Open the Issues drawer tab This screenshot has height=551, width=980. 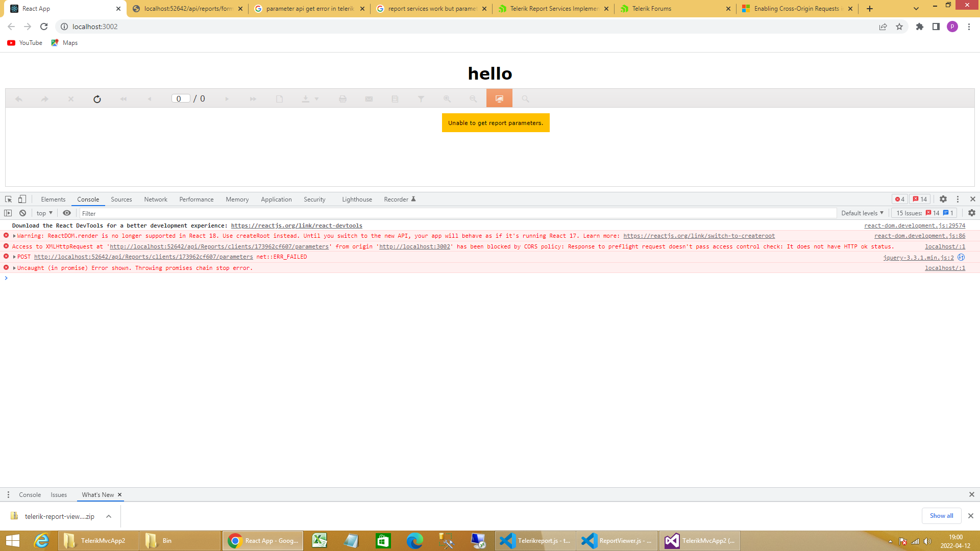pyautogui.click(x=59, y=495)
